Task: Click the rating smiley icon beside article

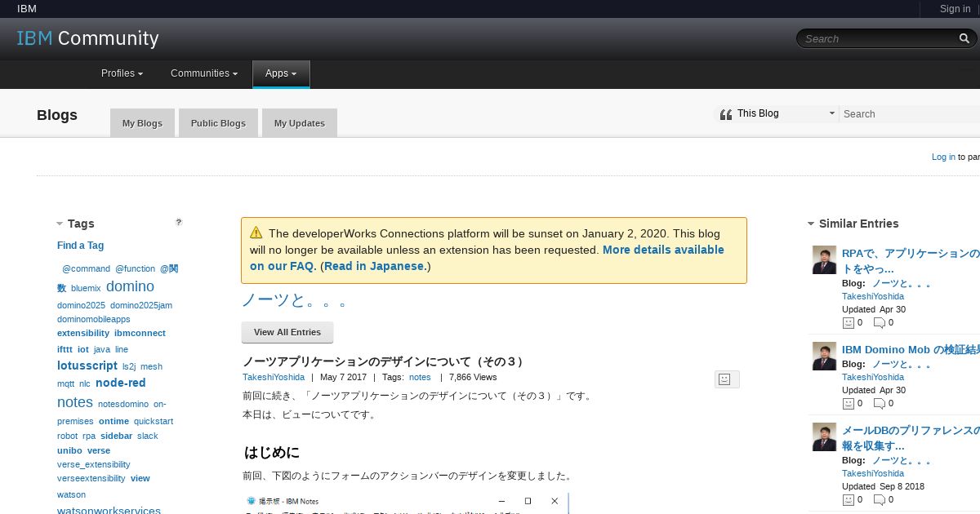Action: coord(726,379)
